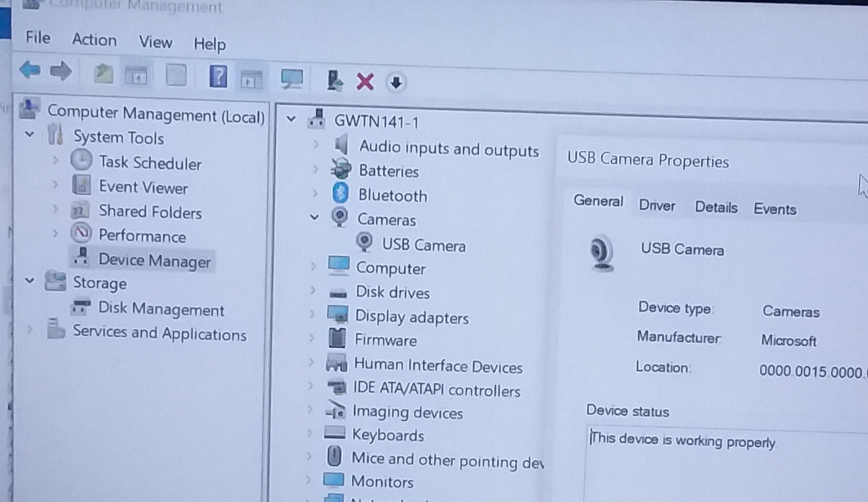Expand the IDE ATA/ATAPI controllers category
The image size is (868, 502).
(x=310, y=386)
